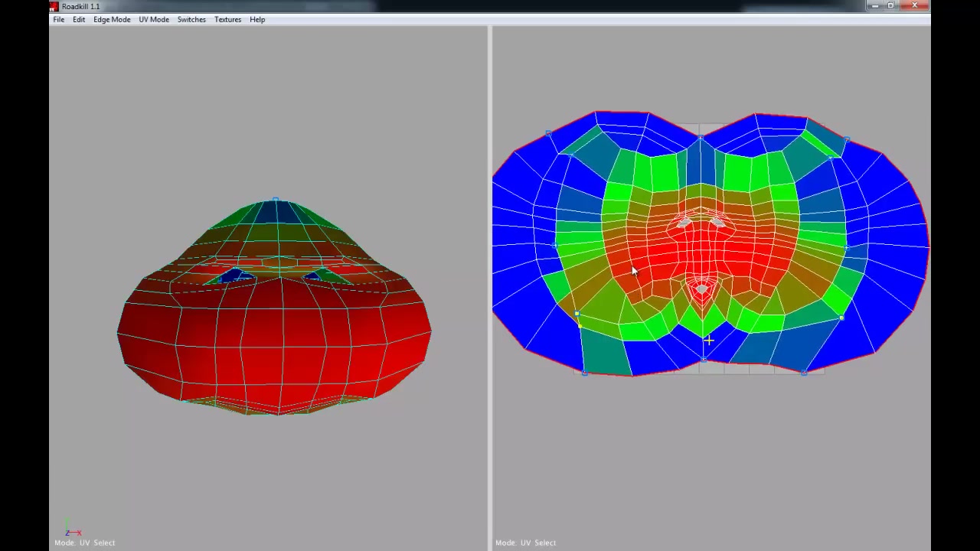The height and width of the screenshot is (551, 980).
Task: Open the Edit menu
Action: 79,20
